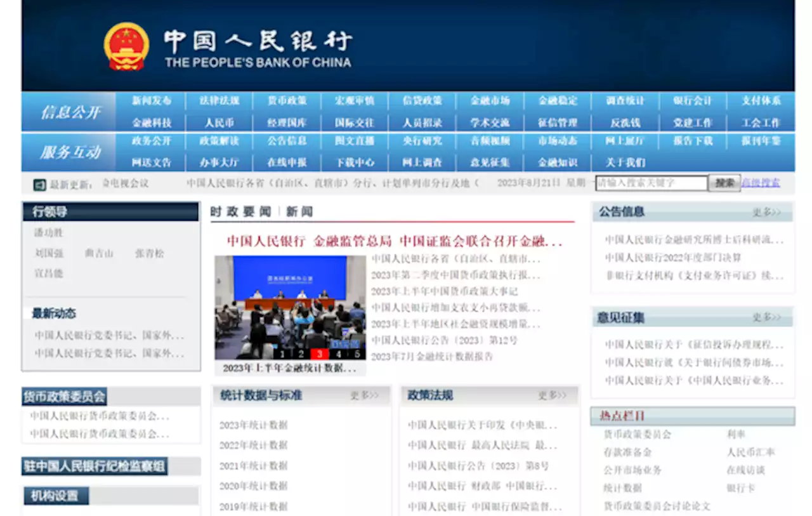Click 图文直播 in navigation
The image size is (812, 516).
coord(355,141)
